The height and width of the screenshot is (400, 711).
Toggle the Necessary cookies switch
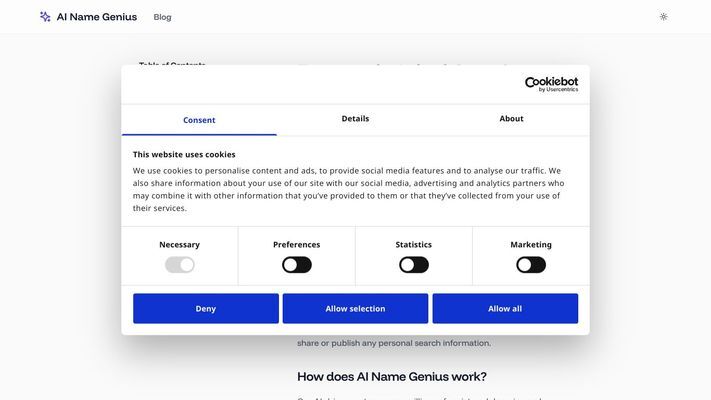pyautogui.click(x=180, y=265)
